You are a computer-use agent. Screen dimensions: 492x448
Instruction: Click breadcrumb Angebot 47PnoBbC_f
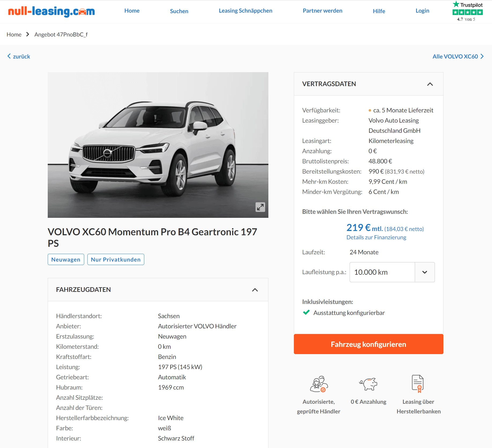click(61, 34)
